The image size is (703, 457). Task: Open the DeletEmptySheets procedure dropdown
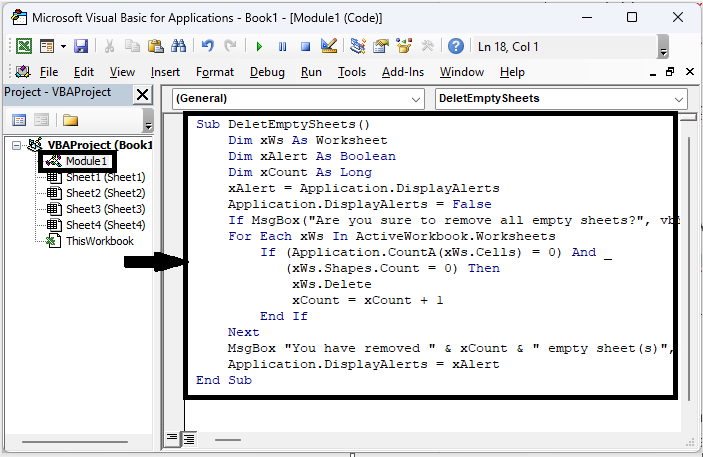[x=561, y=99]
